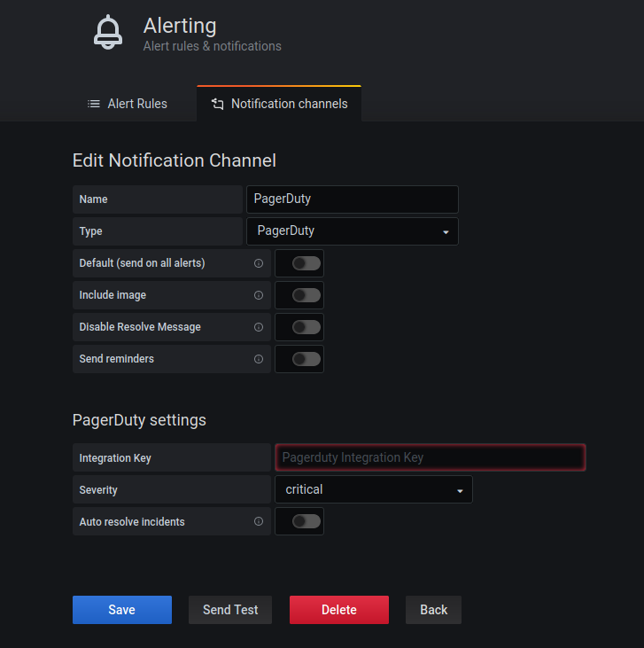Image resolution: width=644 pixels, height=648 pixels.
Task: Click the Integration Key label
Action: [x=115, y=458]
